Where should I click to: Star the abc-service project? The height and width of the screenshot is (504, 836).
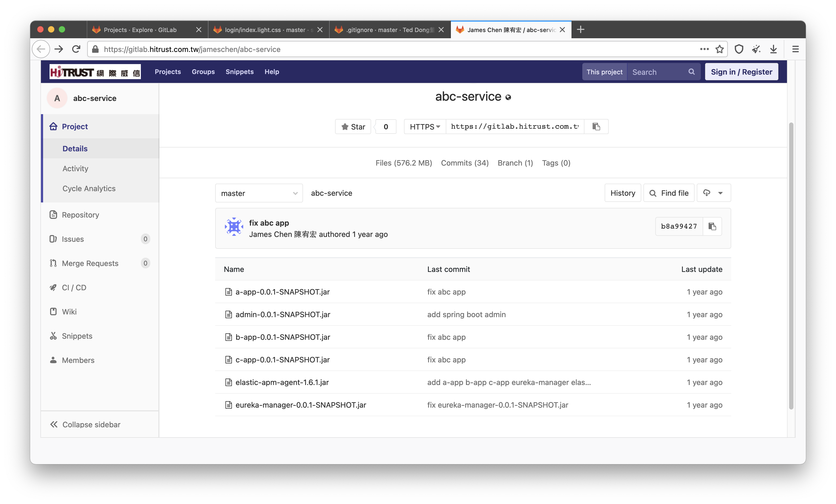click(x=353, y=127)
